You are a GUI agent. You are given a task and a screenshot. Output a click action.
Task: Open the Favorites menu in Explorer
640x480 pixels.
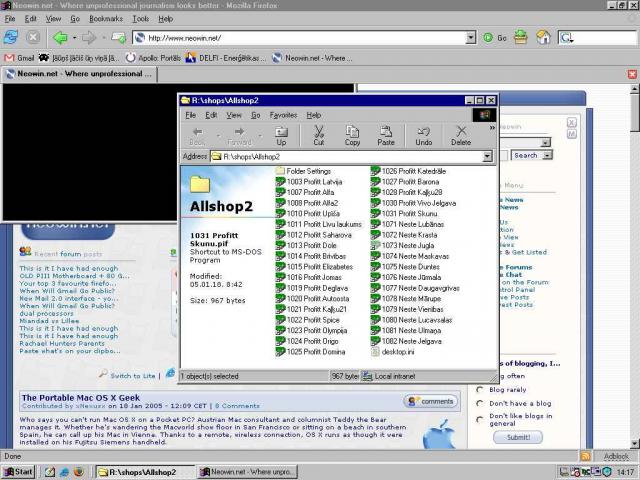(x=283, y=115)
